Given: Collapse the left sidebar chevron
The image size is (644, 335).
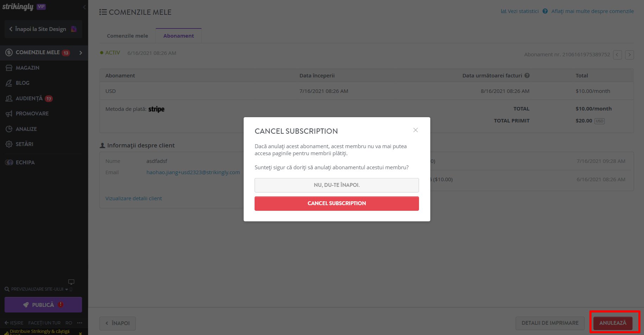Looking at the screenshot, I should [x=84, y=7].
